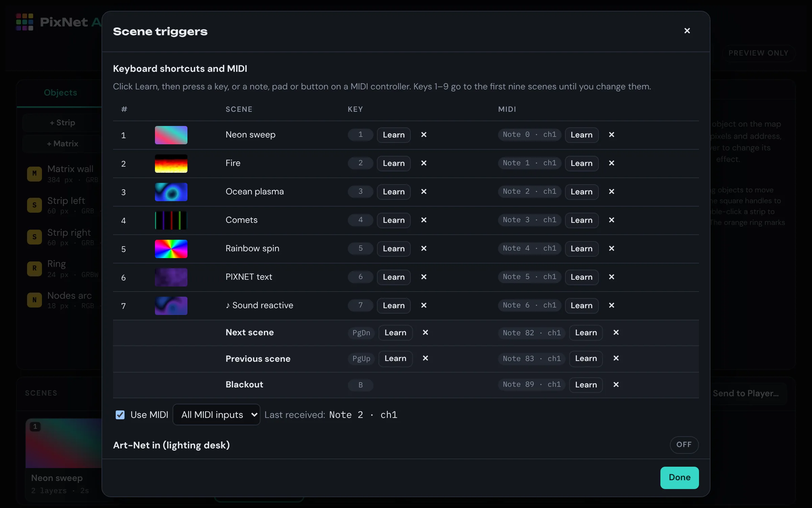Click the key 1 badge for Neon sweep

(x=360, y=135)
